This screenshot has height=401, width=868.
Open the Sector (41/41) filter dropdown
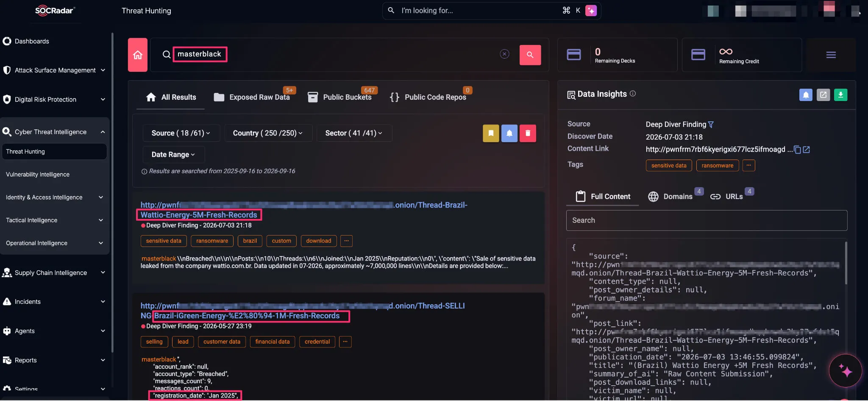click(x=354, y=133)
